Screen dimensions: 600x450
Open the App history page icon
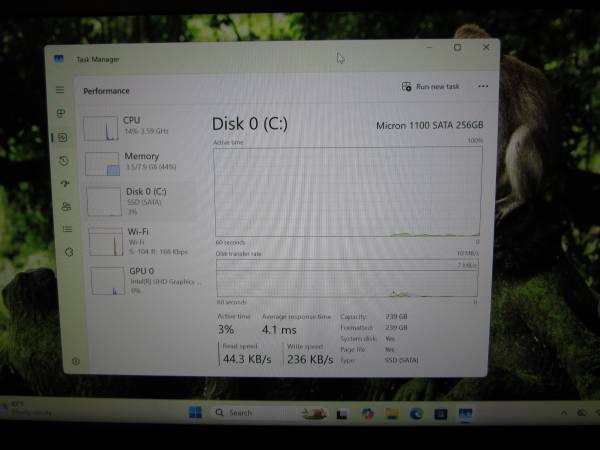(63, 160)
